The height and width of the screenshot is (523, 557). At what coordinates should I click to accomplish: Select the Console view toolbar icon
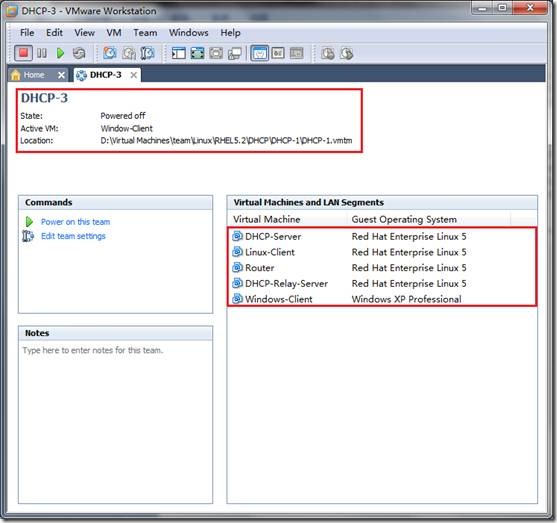click(x=296, y=53)
